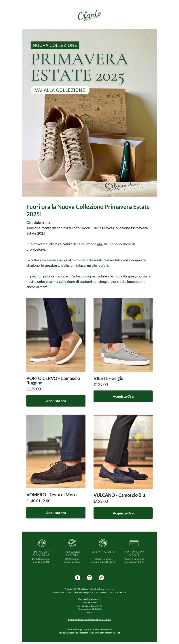This screenshot has height=644, width=179.
Task: Follow the coloratissima collezione di costumi link
Action: click(x=64, y=281)
